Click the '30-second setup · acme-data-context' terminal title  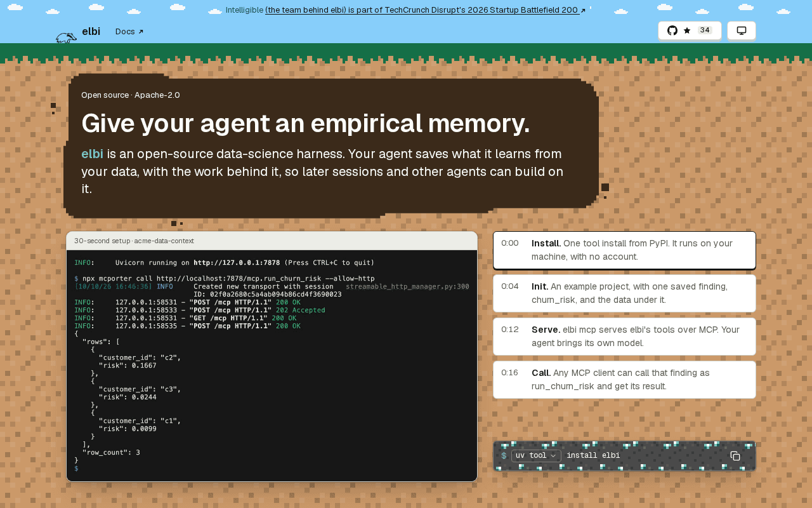click(134, 241)
